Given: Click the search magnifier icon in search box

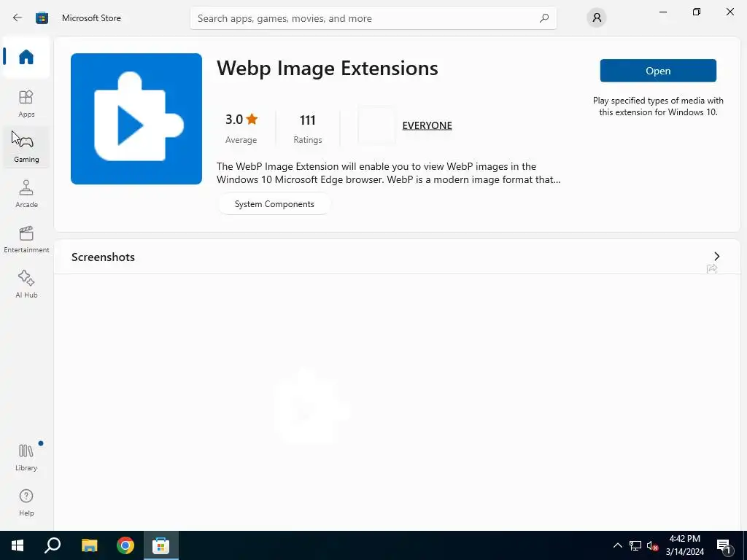Looking at the screenshot, I should click(543, 18).
